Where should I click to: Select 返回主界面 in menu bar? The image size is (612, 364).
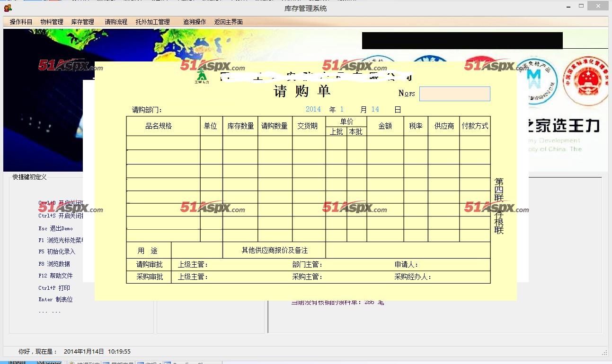(x=229, y=22)
